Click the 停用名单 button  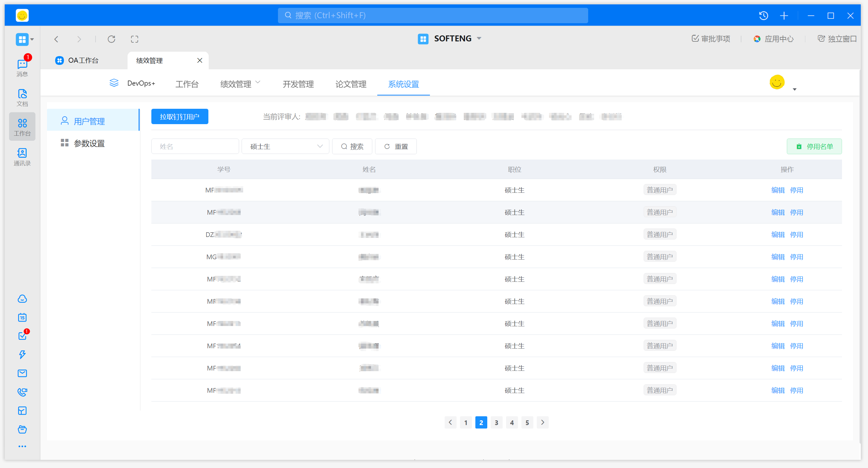[814, 146]
